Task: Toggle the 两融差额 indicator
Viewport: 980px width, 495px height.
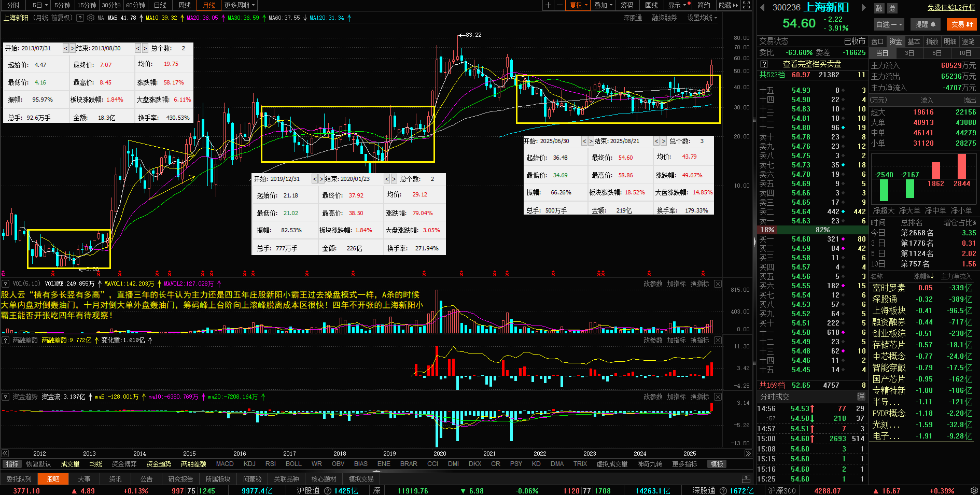Action: [x=193, y=464]
